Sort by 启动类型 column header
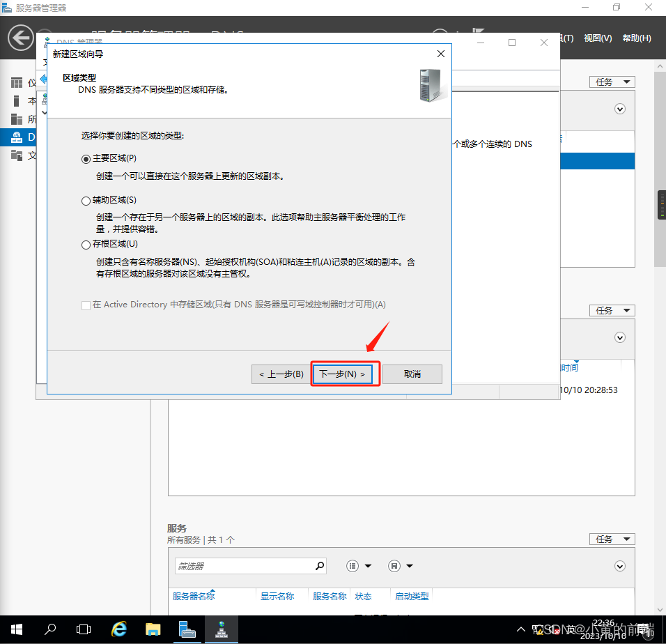666x644 pixels. (412, 597)
